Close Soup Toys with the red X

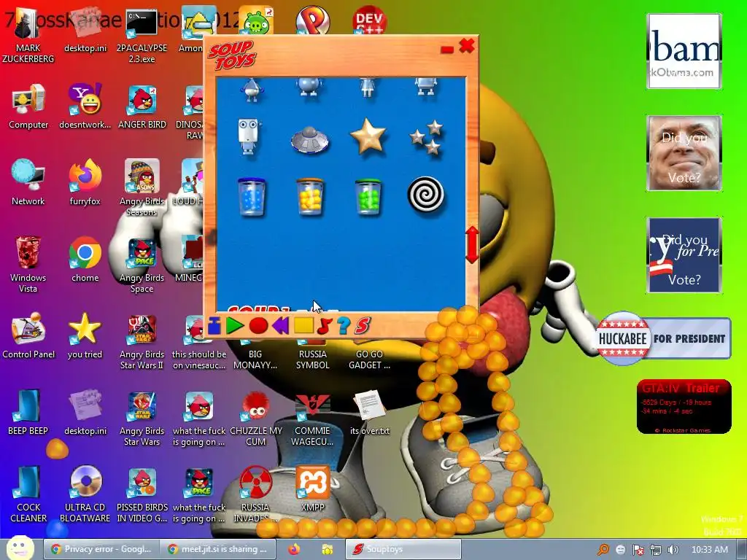click(x=466, y=46)
